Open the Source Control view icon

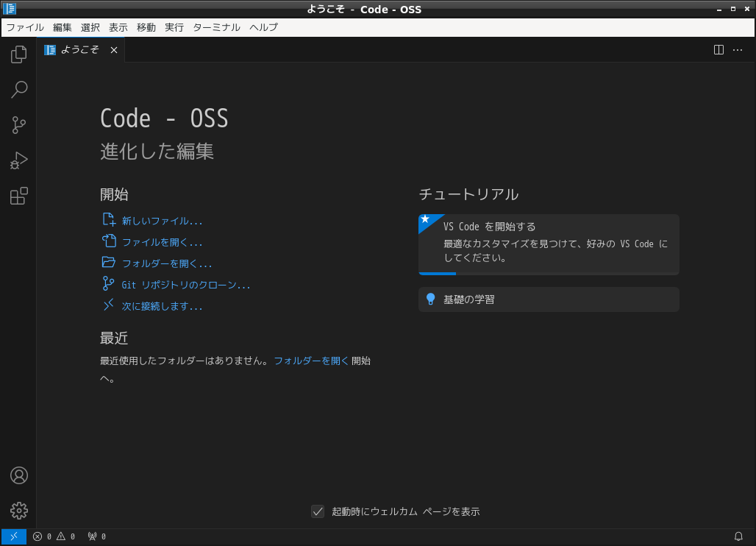point(18,125)
